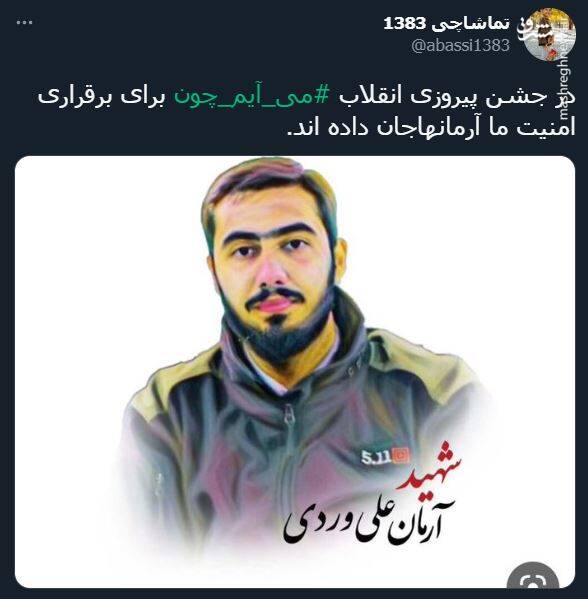This screenshot has height=599, width=588.
Task: Open the three-dot more options menu
Action: 25,23
